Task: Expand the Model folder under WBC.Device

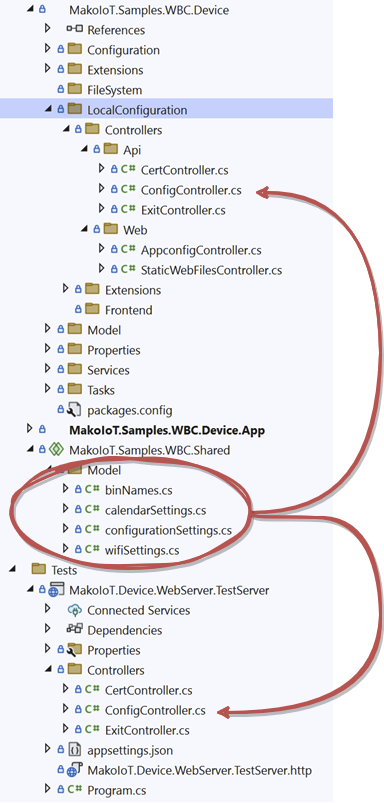Action: click(48, 329)
